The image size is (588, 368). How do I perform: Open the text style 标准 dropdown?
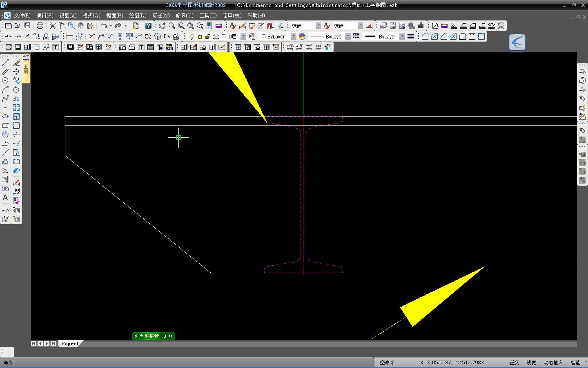pyautogui.click(x=318, y=26)
